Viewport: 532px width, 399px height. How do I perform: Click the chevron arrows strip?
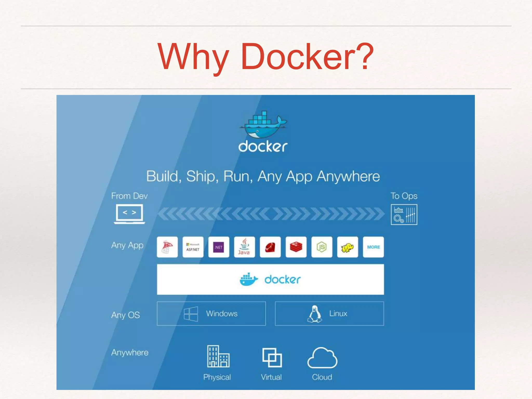click(271, 214)
